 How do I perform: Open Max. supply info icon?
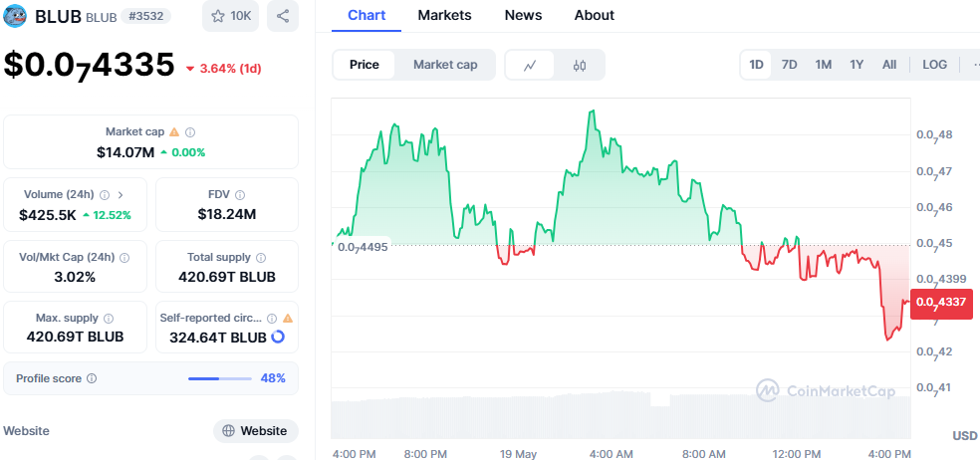(109, 319)
